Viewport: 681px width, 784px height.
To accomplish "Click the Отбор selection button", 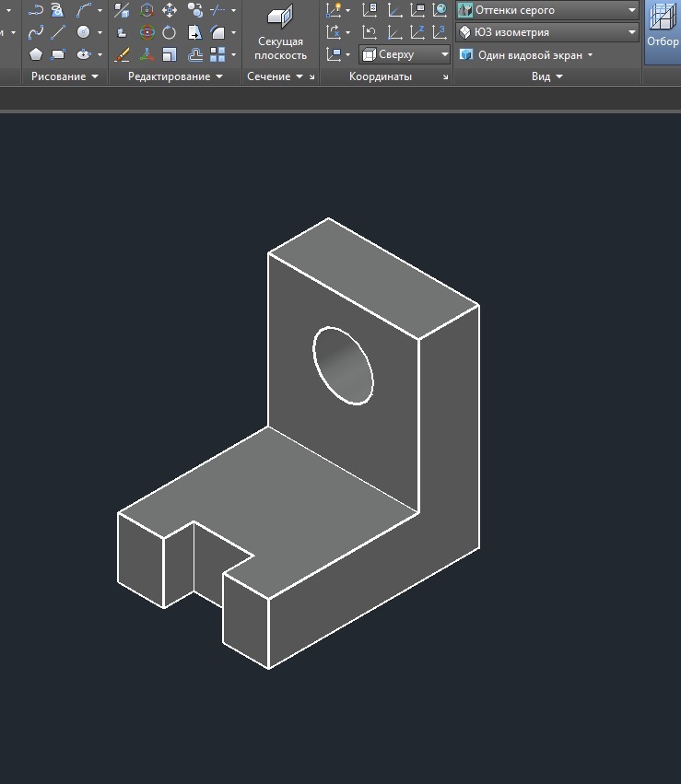I will pos(663,28).
